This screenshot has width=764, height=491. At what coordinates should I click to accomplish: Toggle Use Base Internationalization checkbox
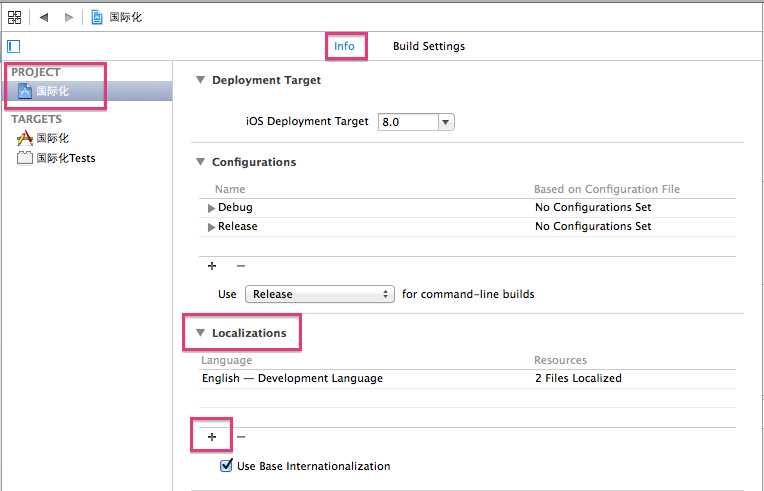click(x=226, y=466)
